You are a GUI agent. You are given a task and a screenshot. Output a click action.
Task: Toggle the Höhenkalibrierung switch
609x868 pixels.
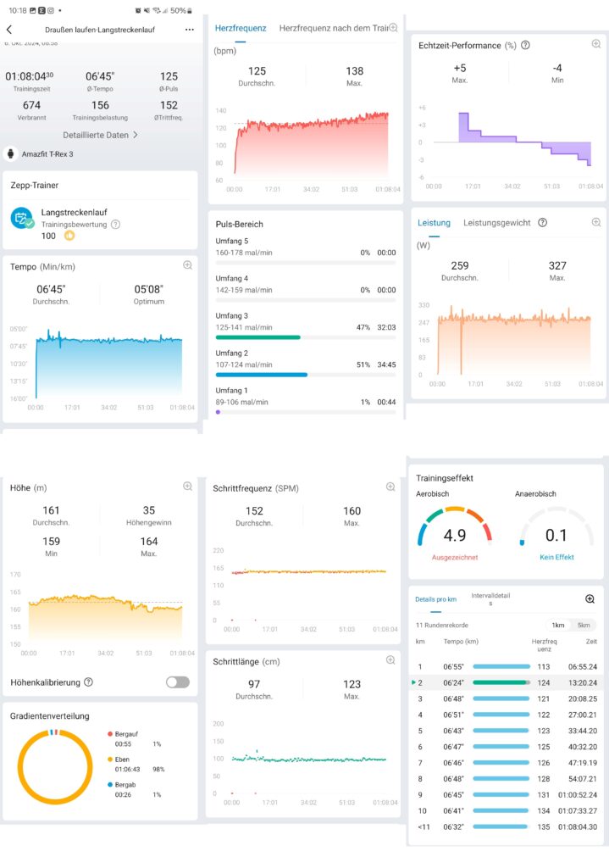point(177,682)
